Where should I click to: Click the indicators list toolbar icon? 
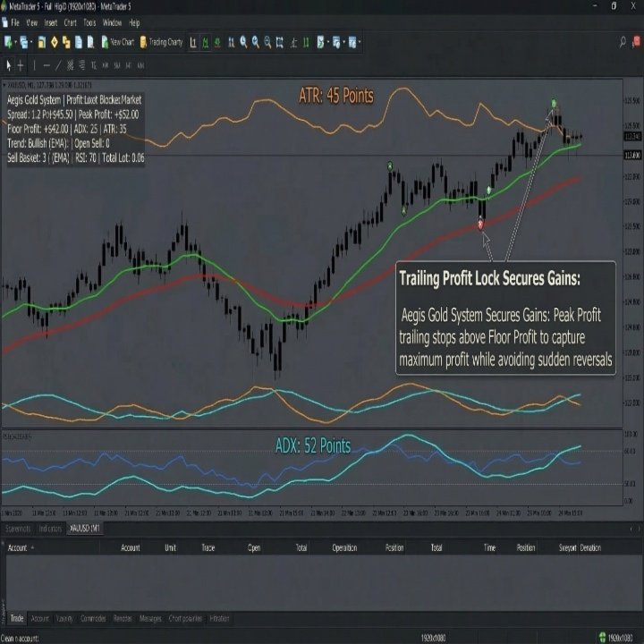coord(320,42)
